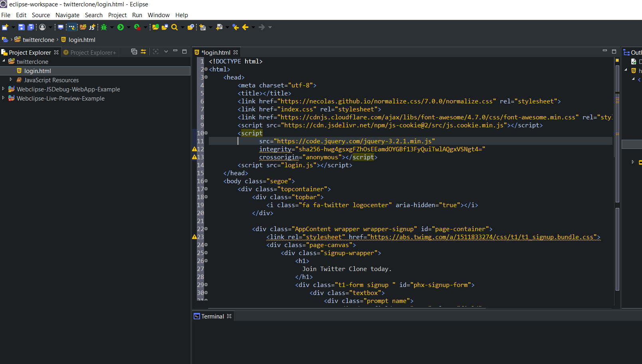Click warning marker on line 12
This screenshot has height=364, width=642.
[x=194, y=149]
